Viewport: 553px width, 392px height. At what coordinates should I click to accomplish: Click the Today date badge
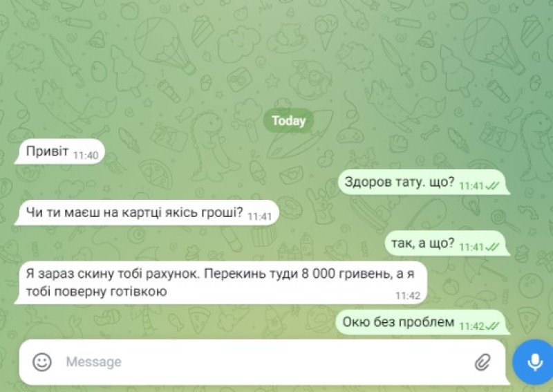pos(288,121)
